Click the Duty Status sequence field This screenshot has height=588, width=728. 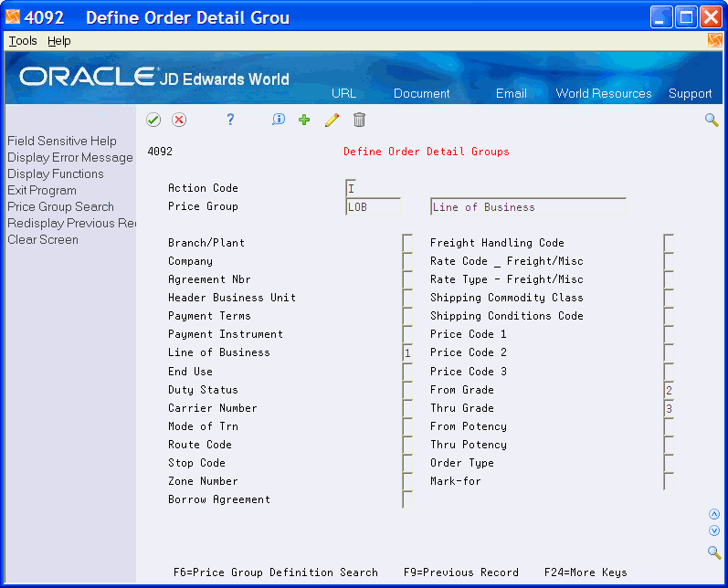pos(407,389)
